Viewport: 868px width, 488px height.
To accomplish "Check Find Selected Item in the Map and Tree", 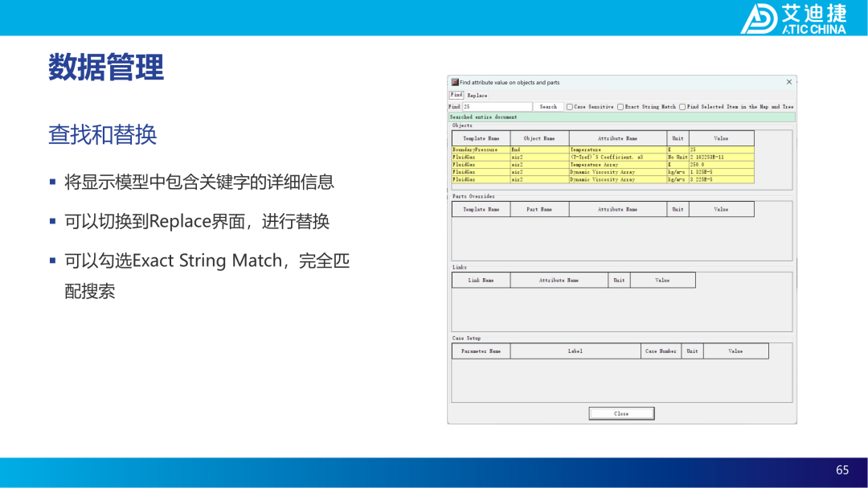I will (x=682, y=107).
